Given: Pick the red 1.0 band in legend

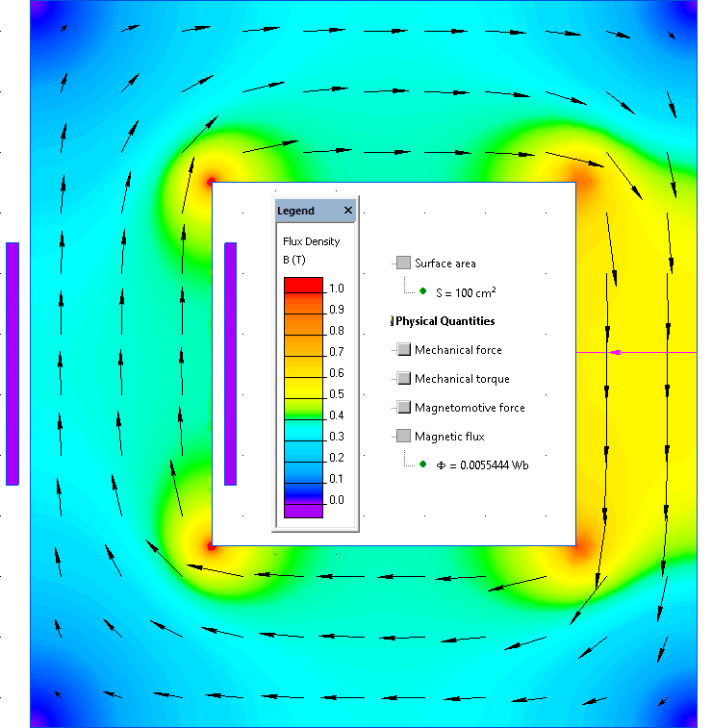Looking at the screenshot, I should coord(303,285).
